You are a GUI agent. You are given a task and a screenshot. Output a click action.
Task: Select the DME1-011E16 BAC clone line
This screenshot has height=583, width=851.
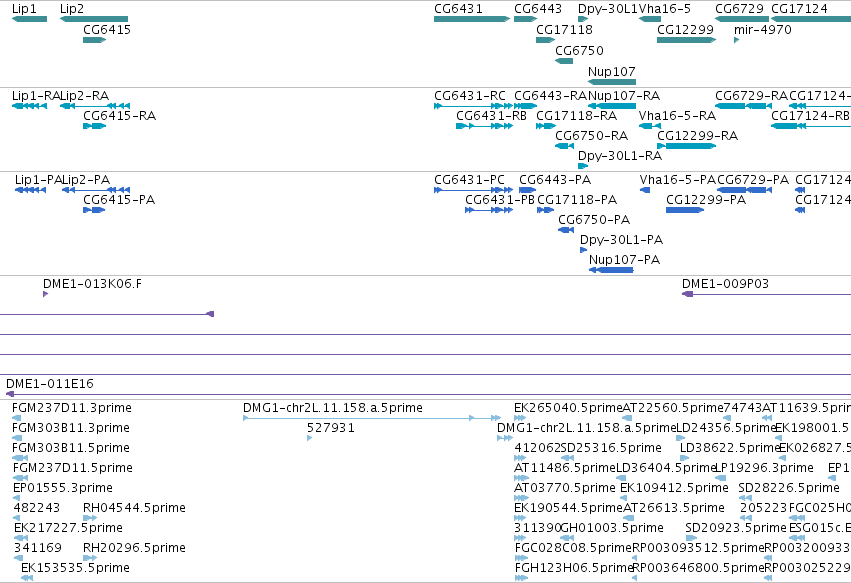click(x=428, y=394)
